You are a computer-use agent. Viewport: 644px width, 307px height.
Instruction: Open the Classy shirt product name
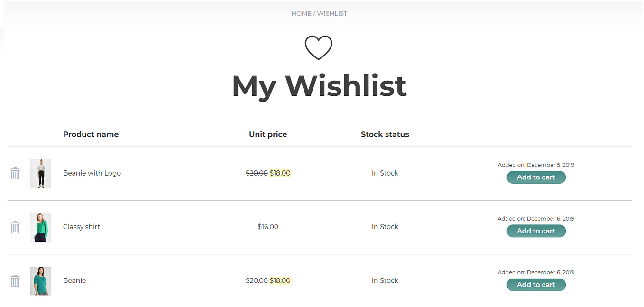click(82, 227)
